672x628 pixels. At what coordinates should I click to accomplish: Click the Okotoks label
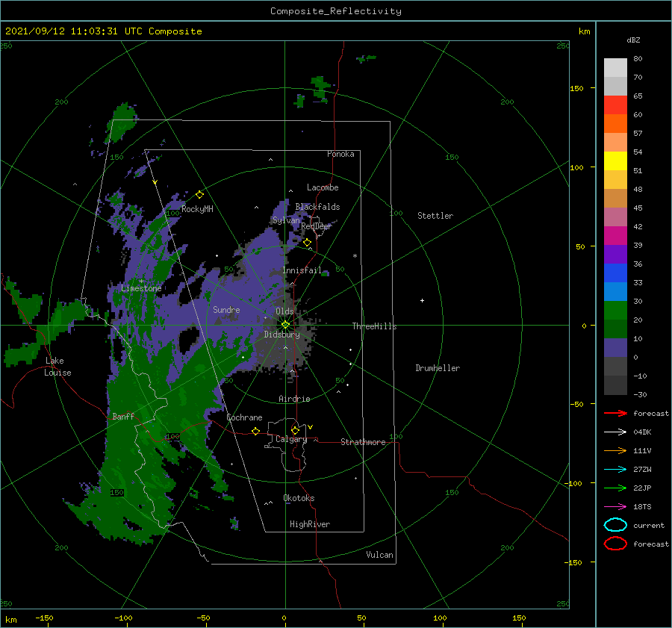[299, 498]
